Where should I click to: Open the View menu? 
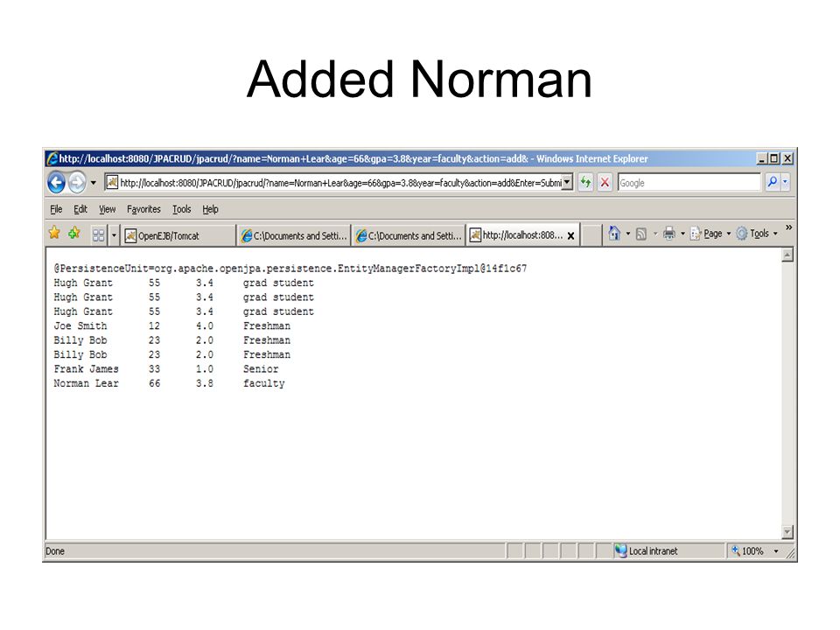[107, 209]
